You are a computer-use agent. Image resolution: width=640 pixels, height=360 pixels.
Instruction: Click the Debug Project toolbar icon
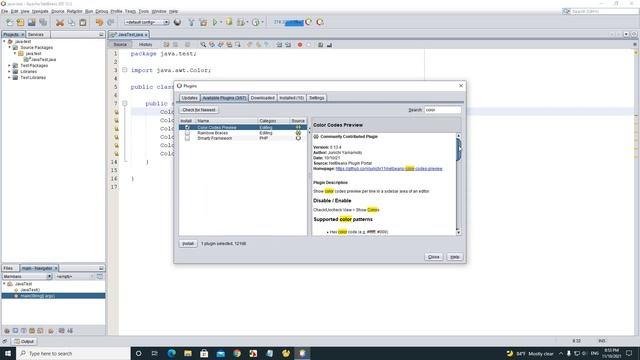click(x=229, y=22)
